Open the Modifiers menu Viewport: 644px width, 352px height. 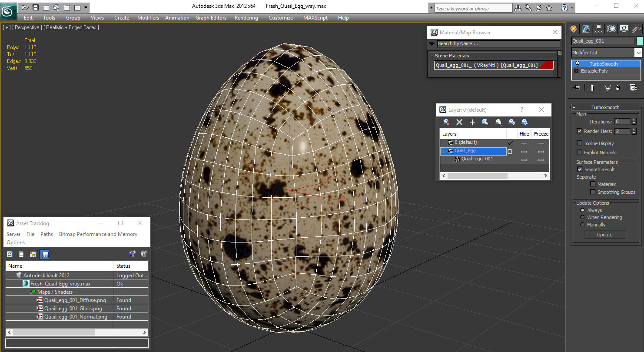pyautogui.click(x=148, y=18)
